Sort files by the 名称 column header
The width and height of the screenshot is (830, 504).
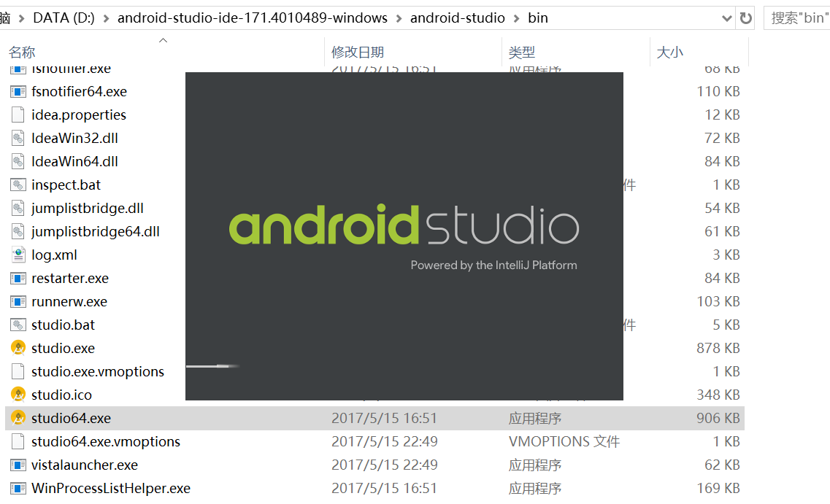(x=22, y=53)
